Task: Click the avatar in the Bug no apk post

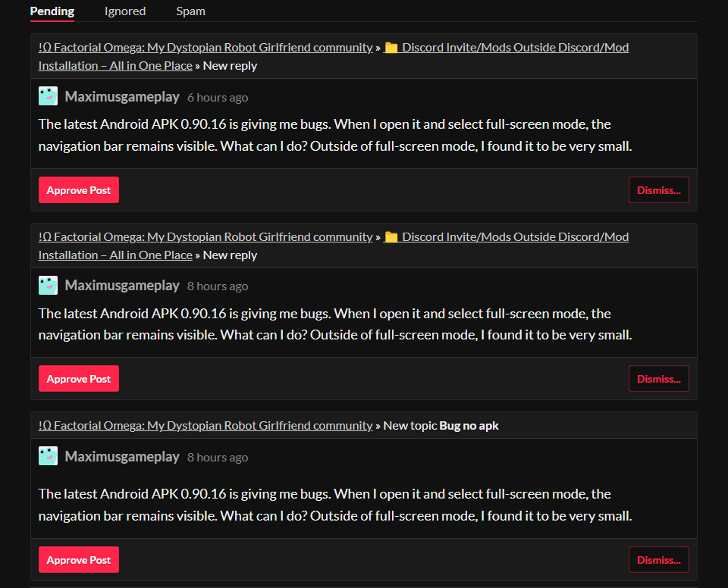Action: click(x=48, y=456)
